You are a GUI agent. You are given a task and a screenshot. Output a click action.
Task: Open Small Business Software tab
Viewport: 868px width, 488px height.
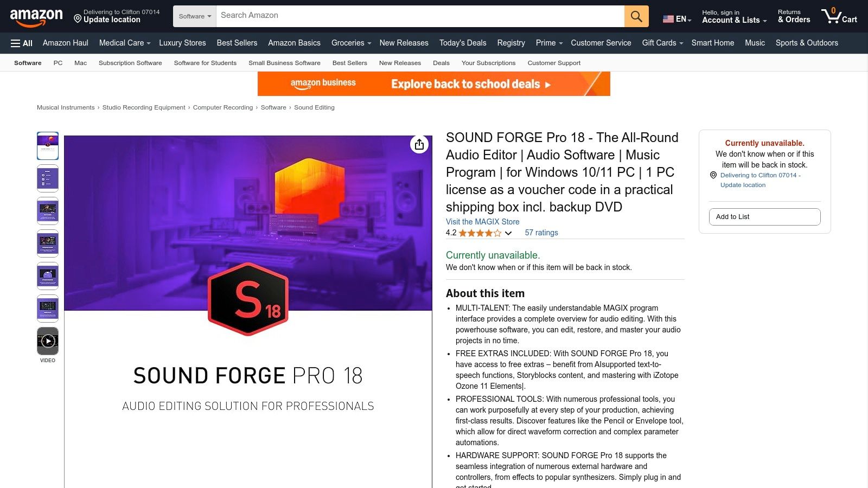point(284,63)
